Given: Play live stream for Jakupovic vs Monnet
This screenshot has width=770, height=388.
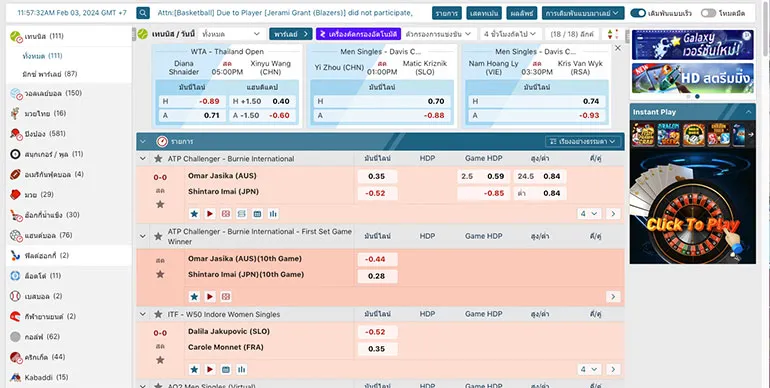Looking at the screenshot, I should (x=210, y=369).
